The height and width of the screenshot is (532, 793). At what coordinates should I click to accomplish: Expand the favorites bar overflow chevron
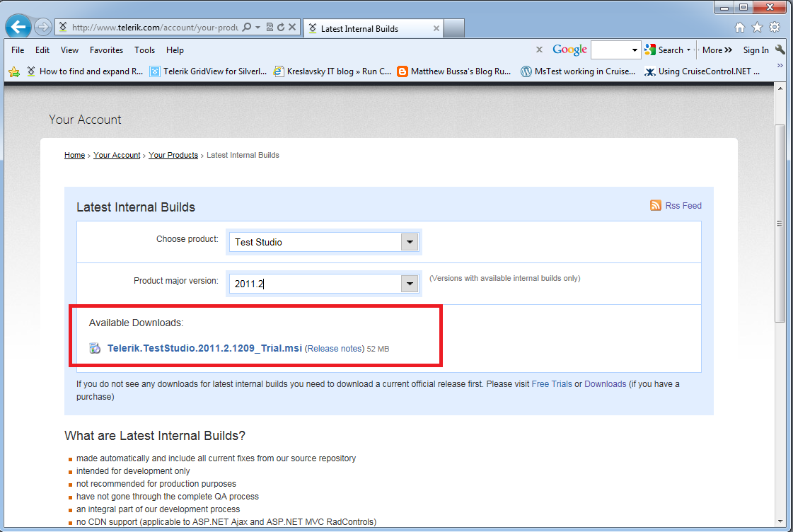coord(780,66)
